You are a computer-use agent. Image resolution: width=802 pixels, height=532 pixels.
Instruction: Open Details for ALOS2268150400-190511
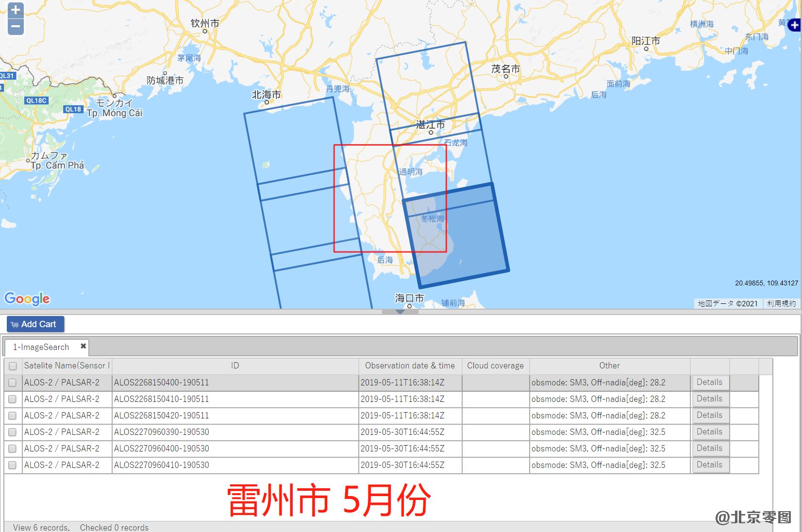710,382
